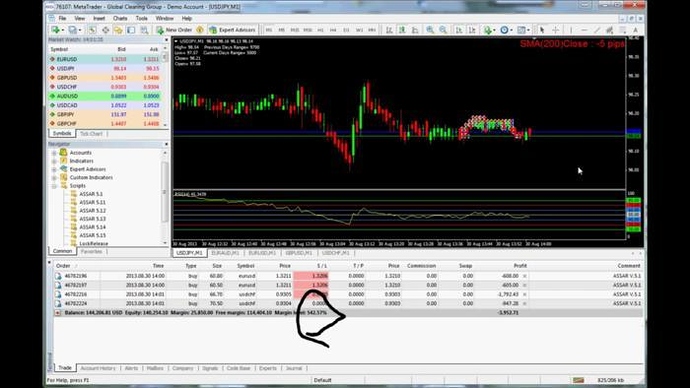Viewport: 690px width, 388px height.
Task: Close the Navigator panel
Action: [166, 144]
